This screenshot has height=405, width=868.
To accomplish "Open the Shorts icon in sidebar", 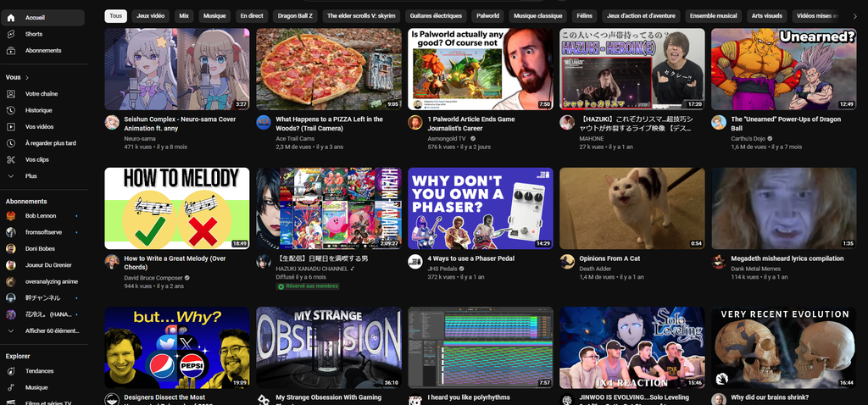I will coord(10,34).
